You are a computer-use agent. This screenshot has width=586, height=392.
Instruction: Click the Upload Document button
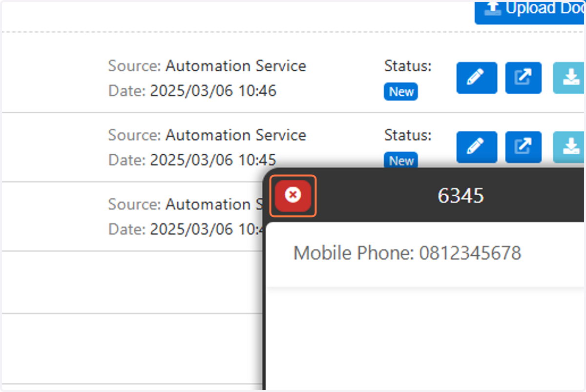click(530, 12)
